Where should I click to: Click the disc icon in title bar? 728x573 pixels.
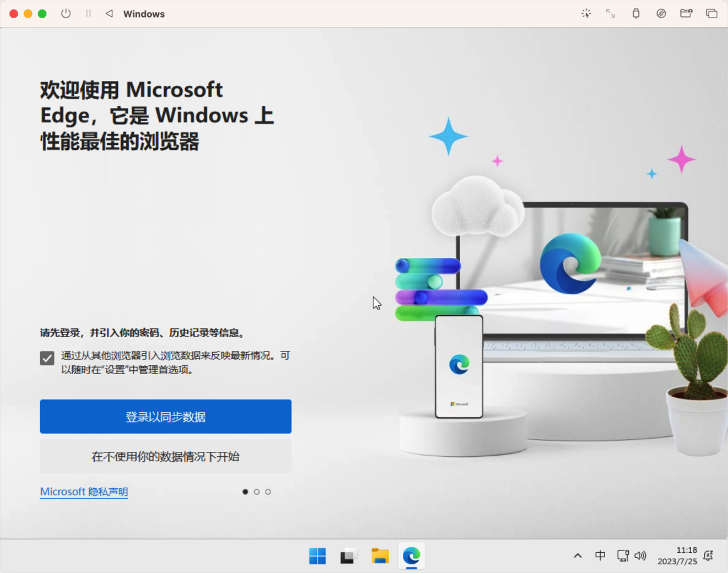[x=661, y=13]
